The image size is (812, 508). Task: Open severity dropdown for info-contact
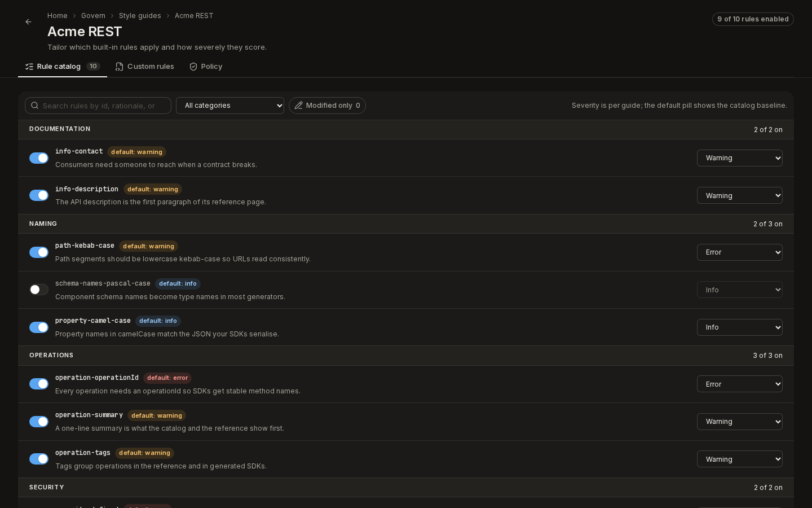(x=740, y=158)
